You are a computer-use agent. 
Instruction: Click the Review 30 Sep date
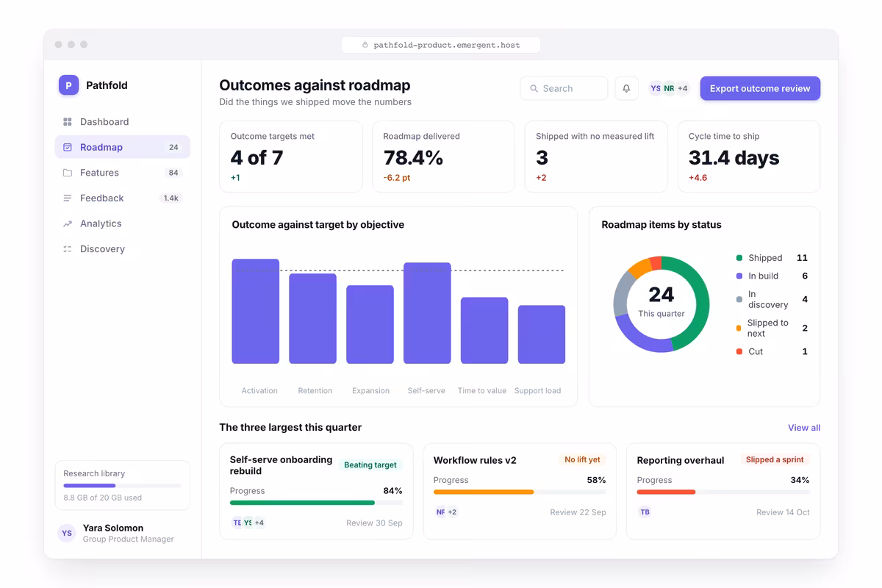click(x=374, y=523)
